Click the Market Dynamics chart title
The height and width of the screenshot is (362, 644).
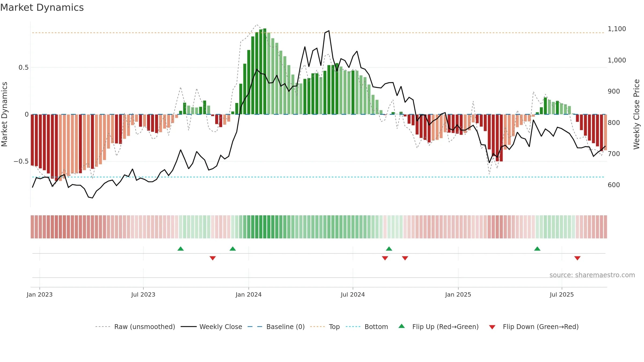pyautogui.click(x=42, y=8)
